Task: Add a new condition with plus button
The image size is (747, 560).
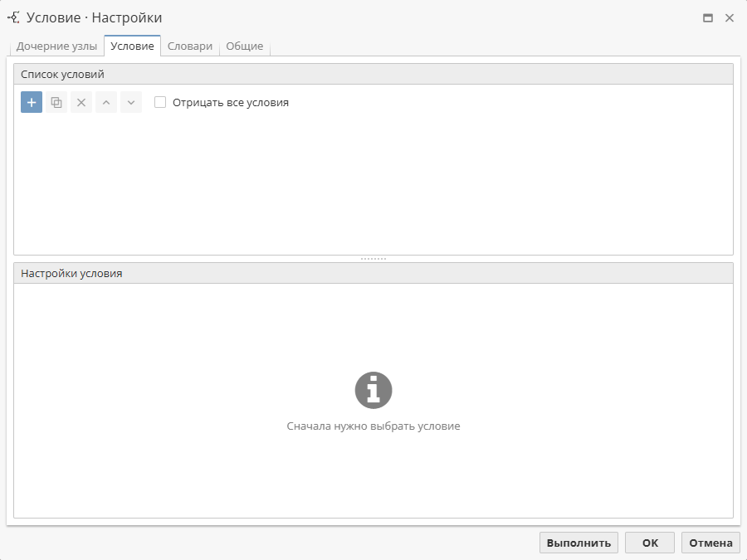Action: coord(32,103)
